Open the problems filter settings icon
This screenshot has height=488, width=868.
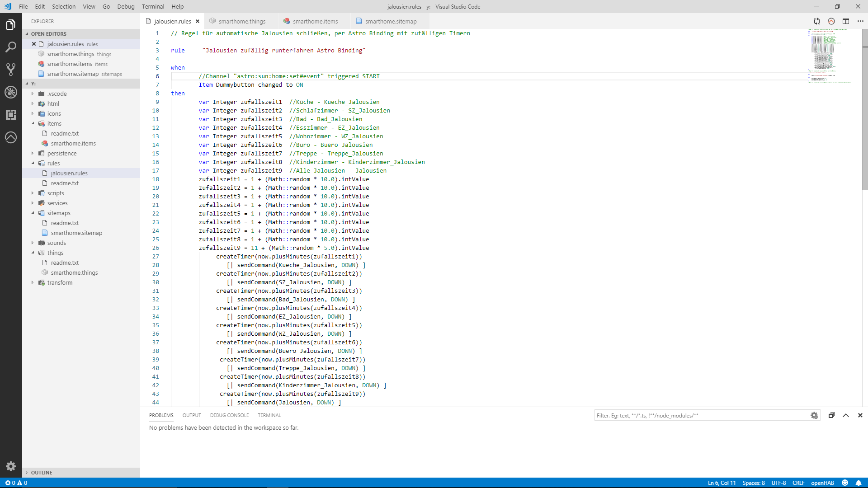point(814,415)
